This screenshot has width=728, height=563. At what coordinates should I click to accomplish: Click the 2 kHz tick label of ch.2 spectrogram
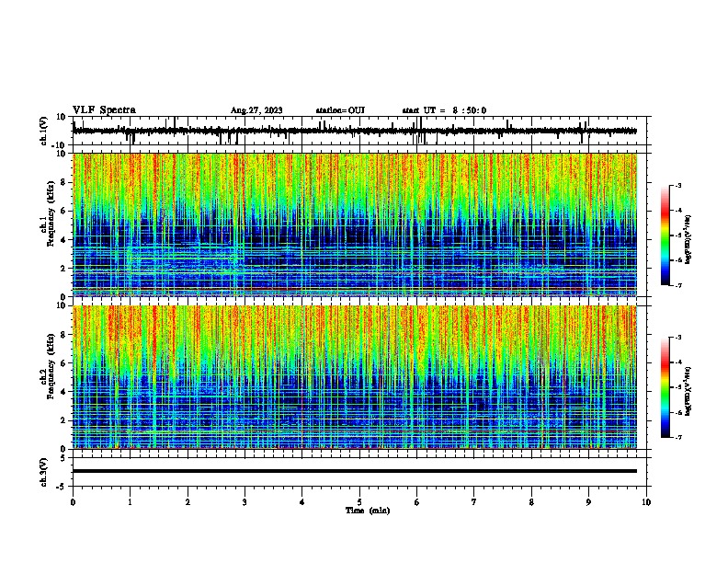[64, 420]
